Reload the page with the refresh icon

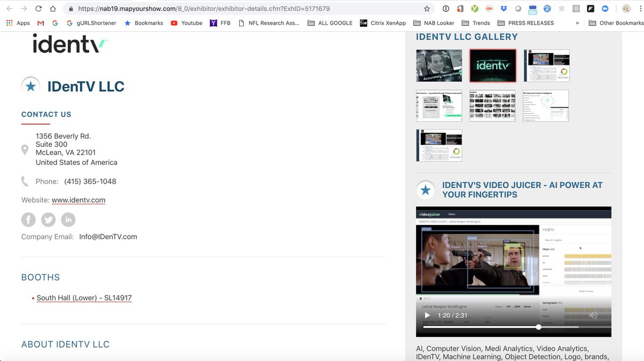[38, 9]
